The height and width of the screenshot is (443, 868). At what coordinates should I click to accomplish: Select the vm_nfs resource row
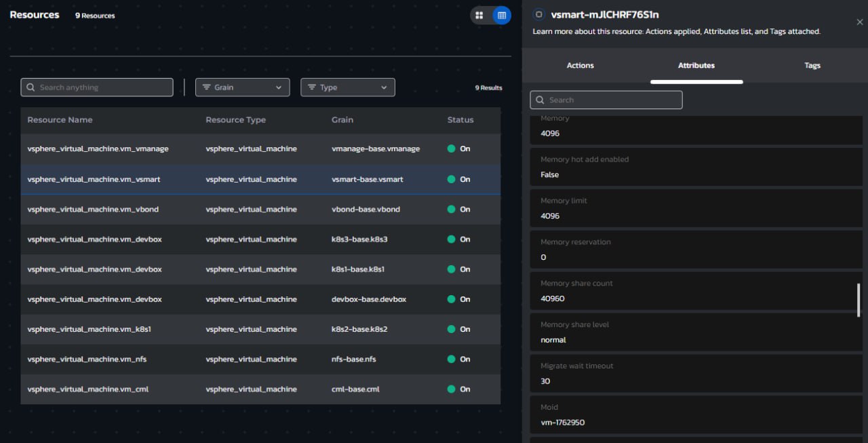[260, 360]
